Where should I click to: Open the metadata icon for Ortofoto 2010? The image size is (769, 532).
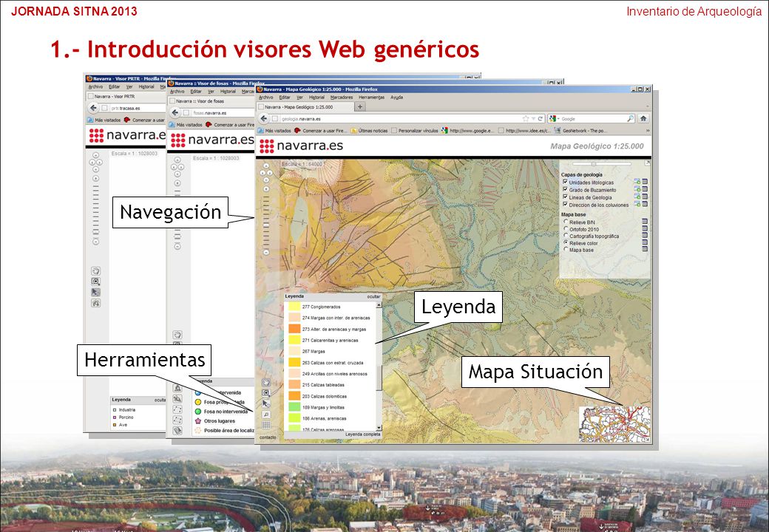click(x=645, y=228)
